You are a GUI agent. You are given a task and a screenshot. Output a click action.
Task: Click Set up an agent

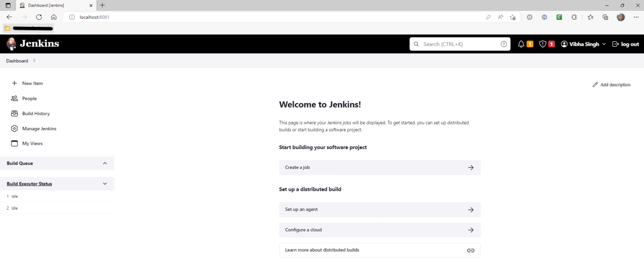[x=379, y=210]
